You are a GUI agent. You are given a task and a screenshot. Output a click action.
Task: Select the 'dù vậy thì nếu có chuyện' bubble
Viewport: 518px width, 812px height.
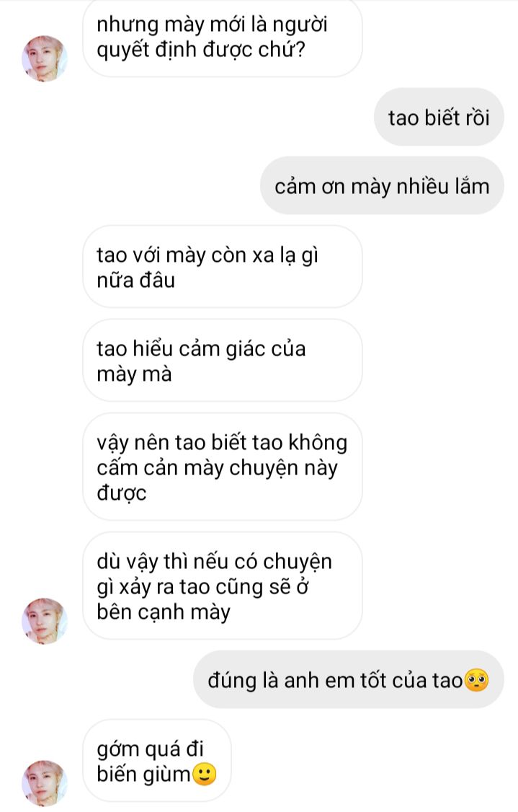pyautogui.click(x=223, y=586)
